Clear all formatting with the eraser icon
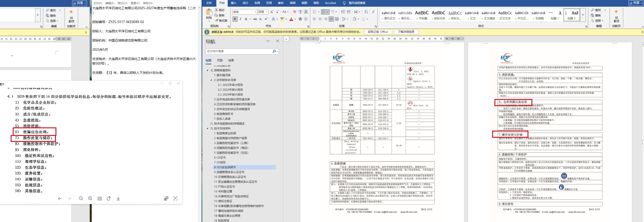The width and height of the screenshot is (644, 222). click(x=295, y=12)
